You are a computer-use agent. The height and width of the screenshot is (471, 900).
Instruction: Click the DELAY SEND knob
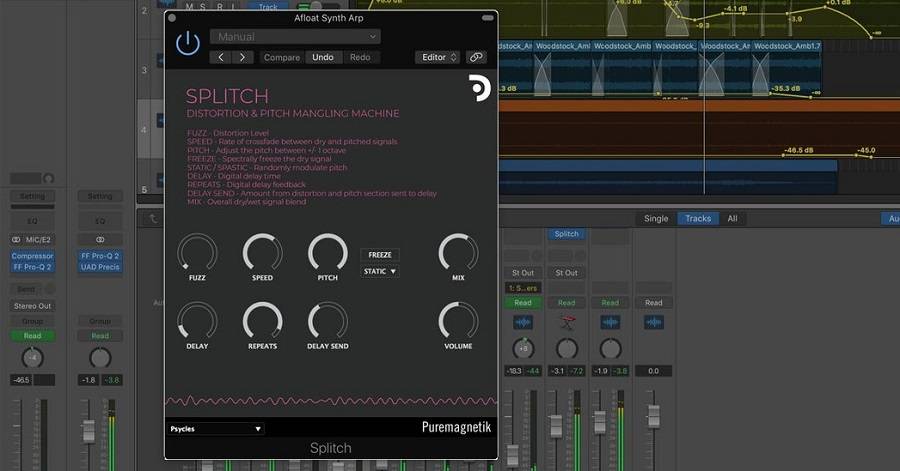coord(327,322)
